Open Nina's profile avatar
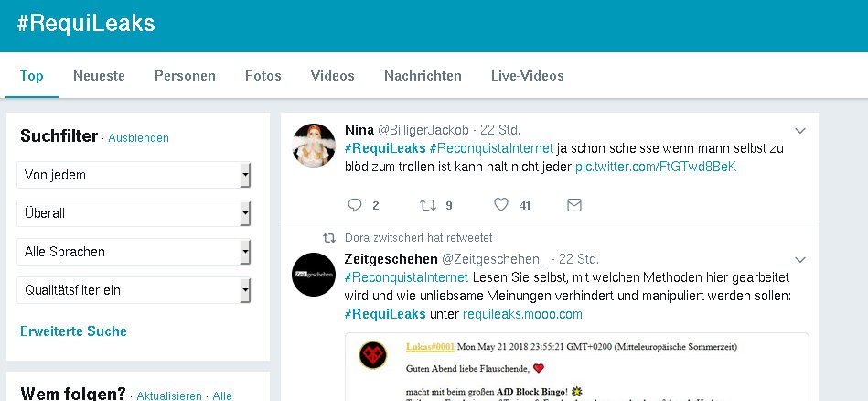The height and width of the screenshot is (401, 868). click(x=314, y=146)
